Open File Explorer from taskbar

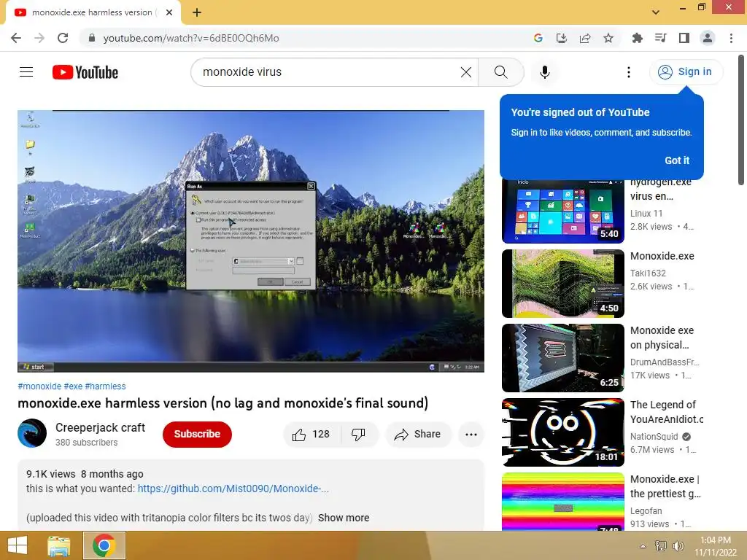[59, 545]
